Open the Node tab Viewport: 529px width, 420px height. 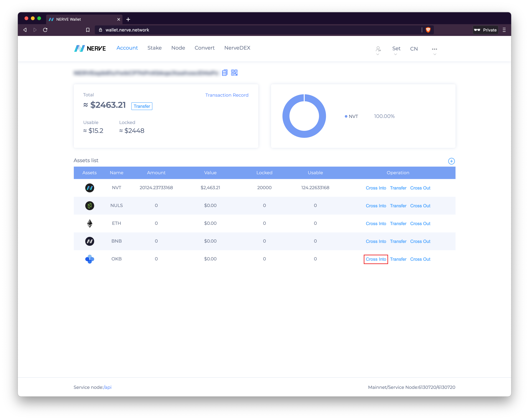tap(178, 48)
